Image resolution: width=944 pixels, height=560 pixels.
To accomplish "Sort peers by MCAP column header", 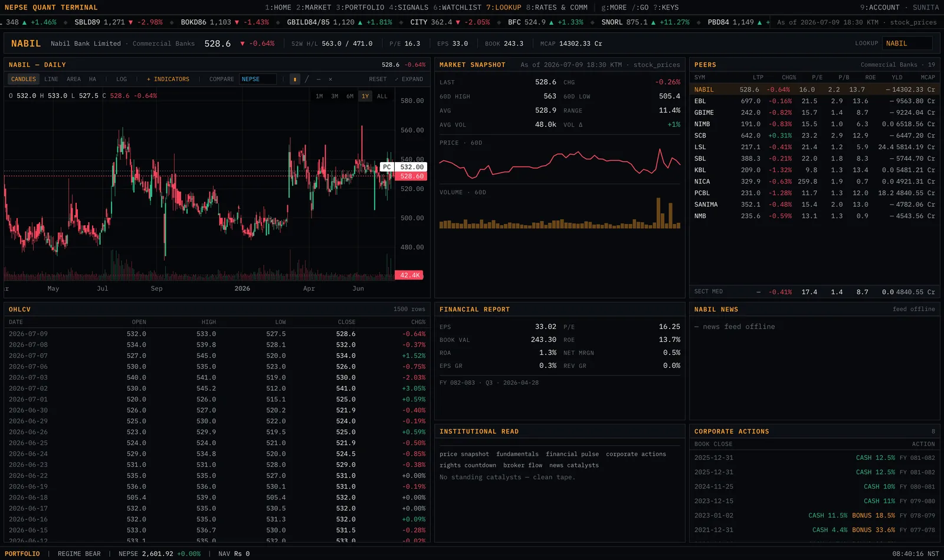I will click(x=927, y=77).
